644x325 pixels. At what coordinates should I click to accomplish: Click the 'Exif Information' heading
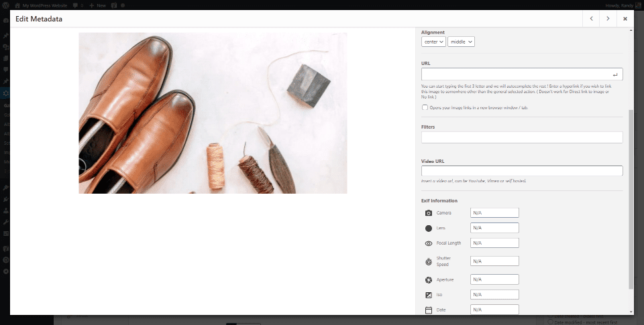[439, 200]
